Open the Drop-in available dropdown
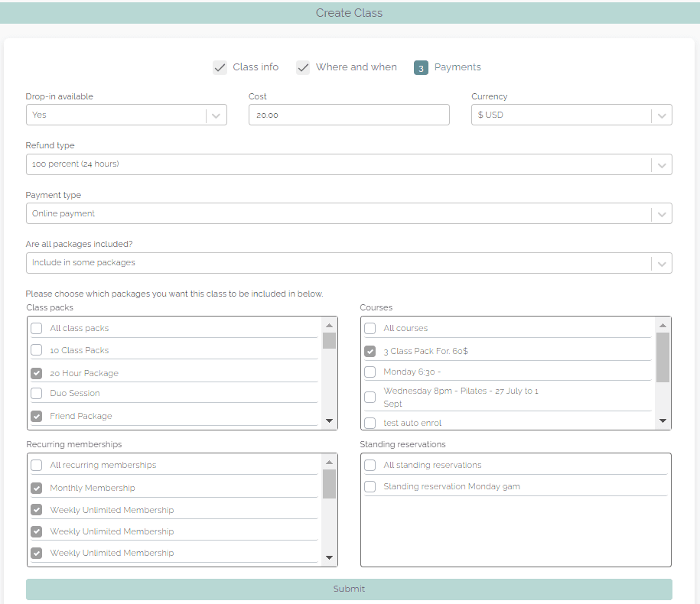The image size is (700, 604). click(126, 115)
